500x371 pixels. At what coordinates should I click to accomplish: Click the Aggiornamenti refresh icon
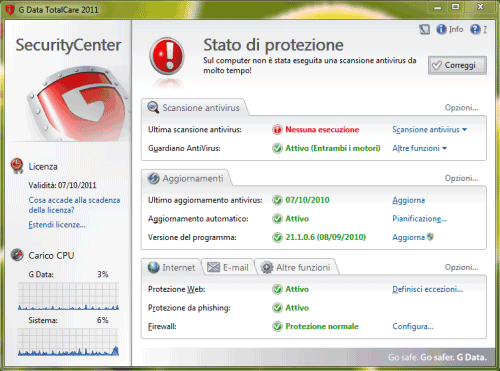[x=153, y=178]
